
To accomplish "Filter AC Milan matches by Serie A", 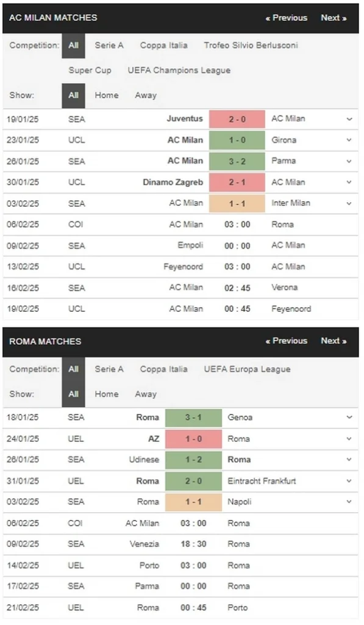I will click(x=109, y=45).
